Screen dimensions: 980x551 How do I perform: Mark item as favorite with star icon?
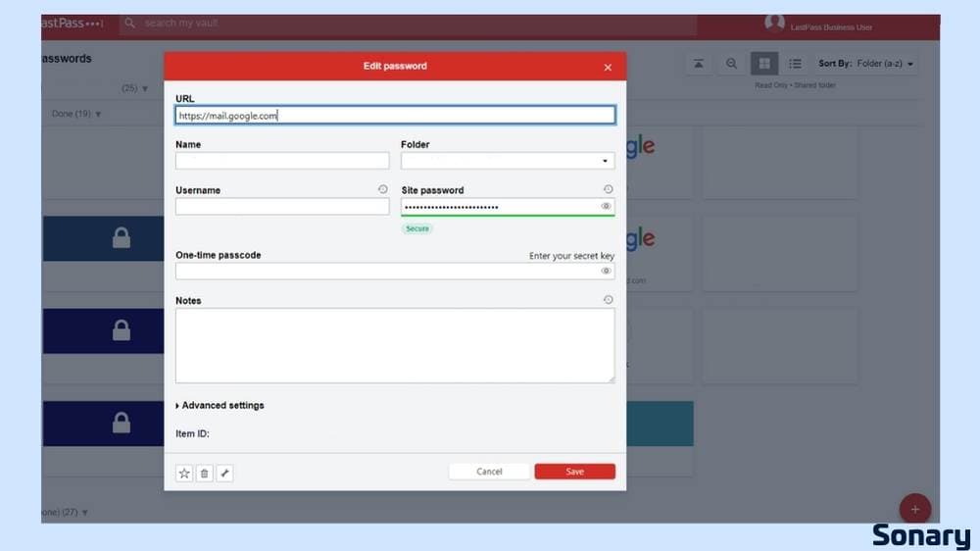click(x=184, y=474)
